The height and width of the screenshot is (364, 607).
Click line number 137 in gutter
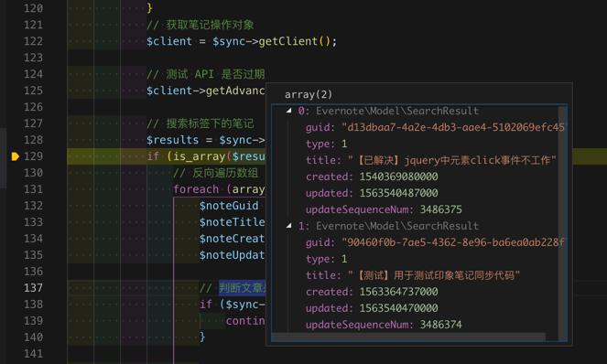click(33, 288)
